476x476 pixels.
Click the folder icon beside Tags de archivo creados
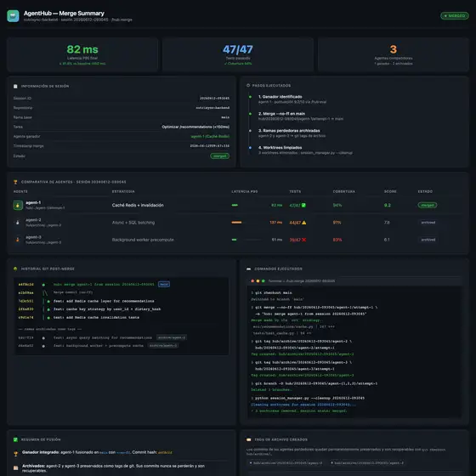pyautogui.click(x=248, y=439)
